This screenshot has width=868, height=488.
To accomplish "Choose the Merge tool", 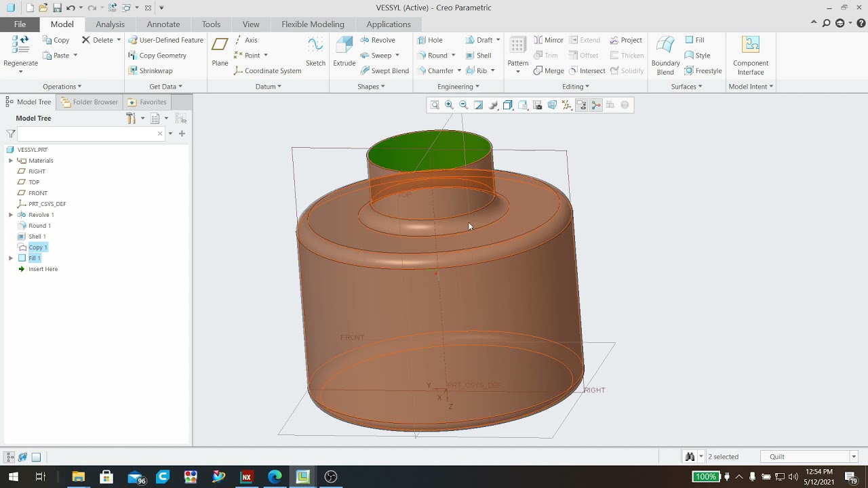I will click(x=549, y=70).
